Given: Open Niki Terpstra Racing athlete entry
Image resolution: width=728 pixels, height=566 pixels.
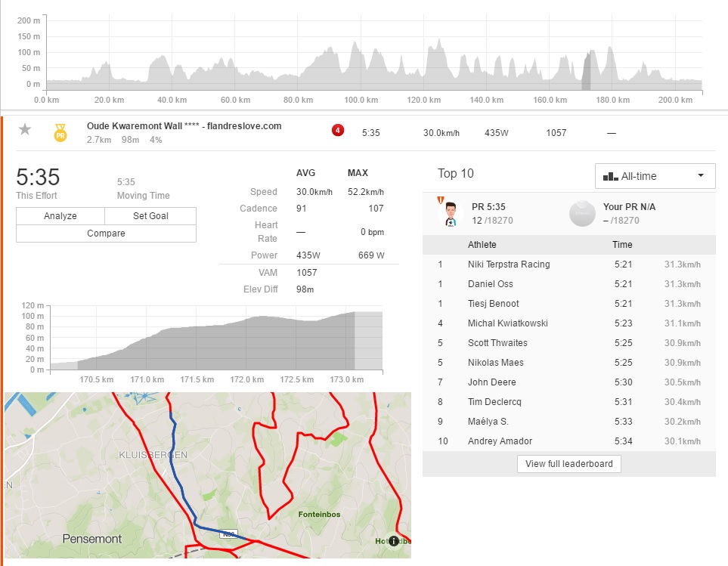Looking at the screenshot, I should click(x=509, y=264).
